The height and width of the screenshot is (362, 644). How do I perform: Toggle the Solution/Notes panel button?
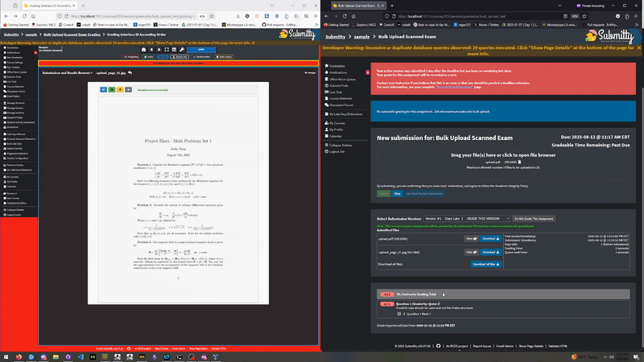[x=201, y=56]
